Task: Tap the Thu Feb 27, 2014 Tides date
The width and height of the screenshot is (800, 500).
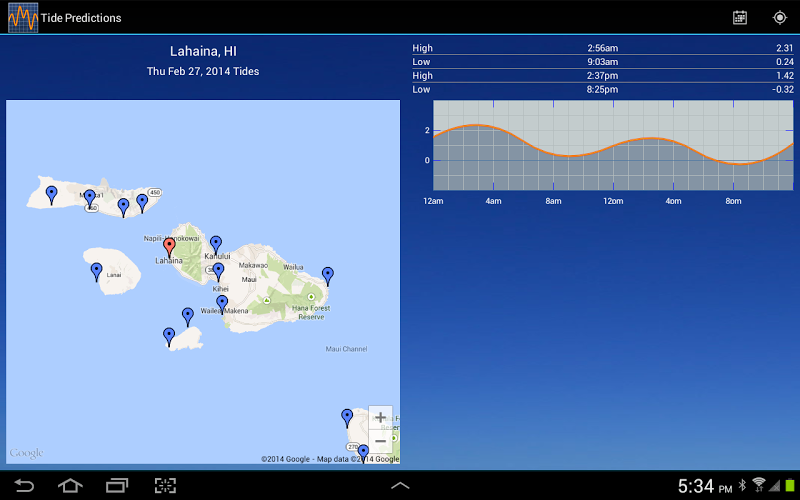Action: click(203, 71)
